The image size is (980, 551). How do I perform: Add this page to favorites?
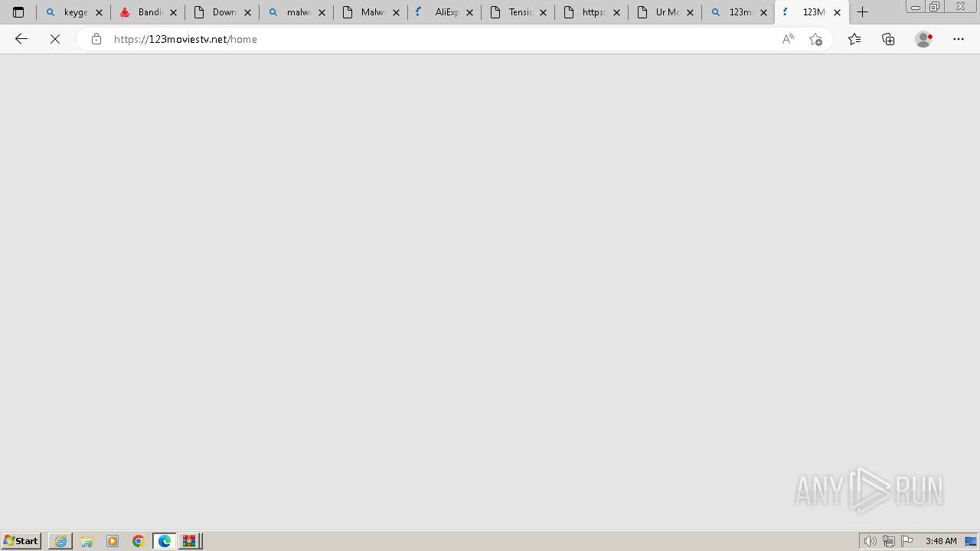[x=815, y=39]
